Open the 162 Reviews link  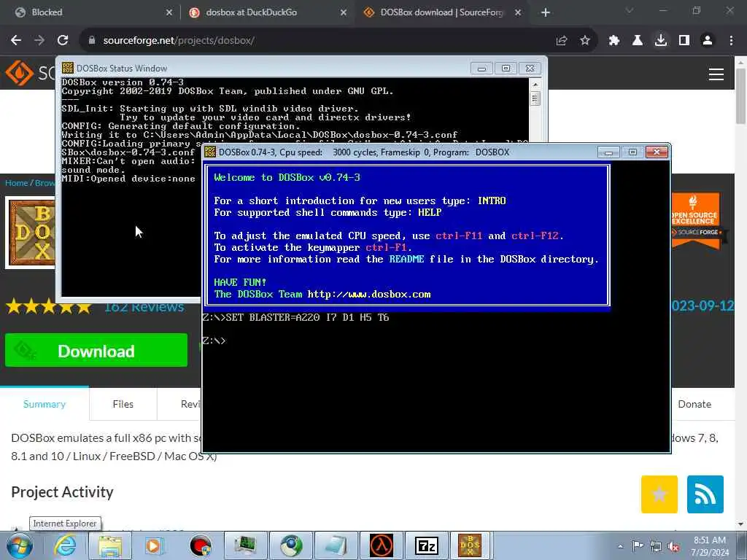point(144,308)
